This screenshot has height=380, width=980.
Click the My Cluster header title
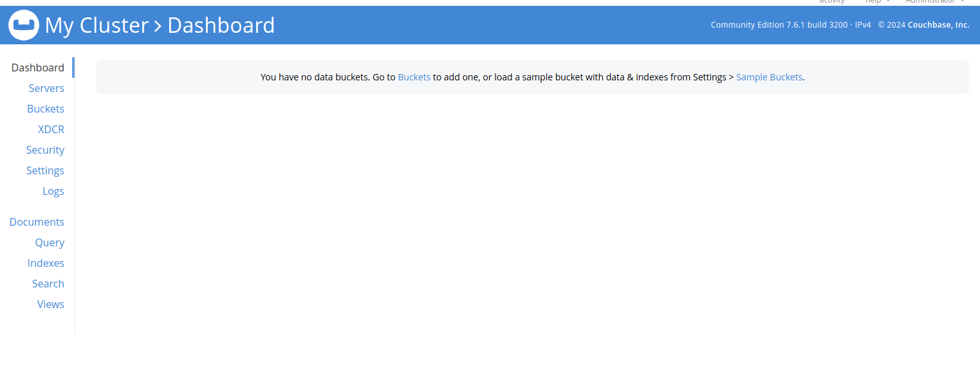(97, 25)
